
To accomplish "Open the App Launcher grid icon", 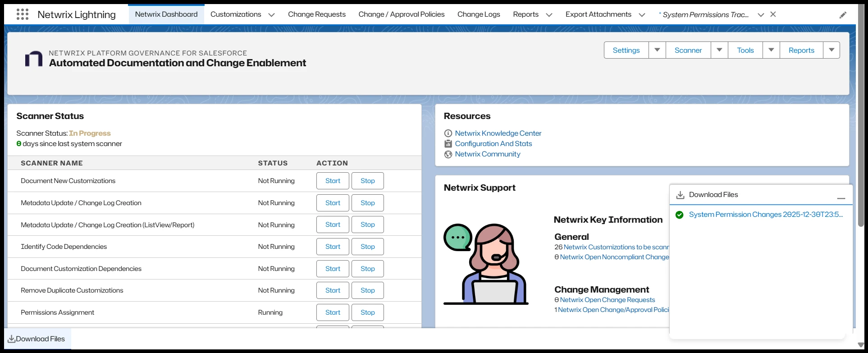I will point(23,14).
